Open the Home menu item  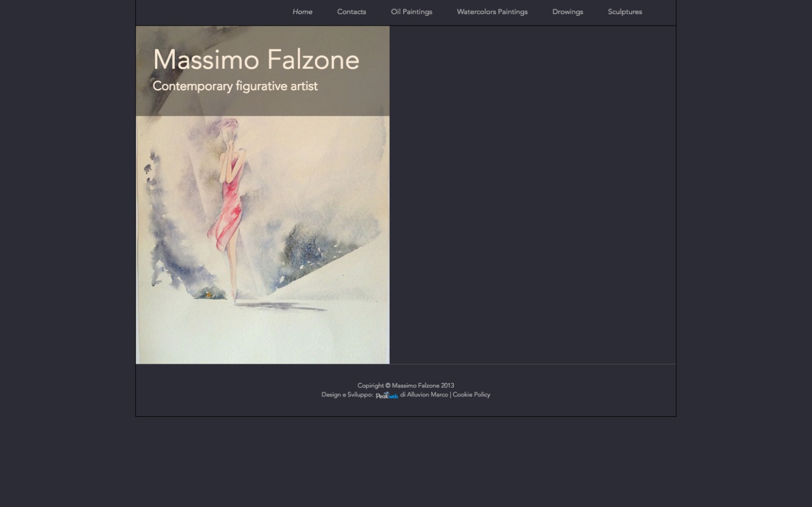[302, 12]
